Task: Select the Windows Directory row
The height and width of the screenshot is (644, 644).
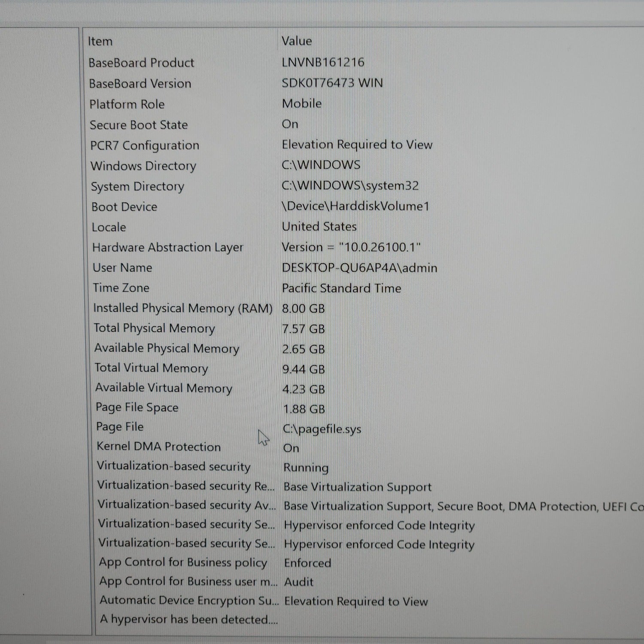Action: coord(143,166)
